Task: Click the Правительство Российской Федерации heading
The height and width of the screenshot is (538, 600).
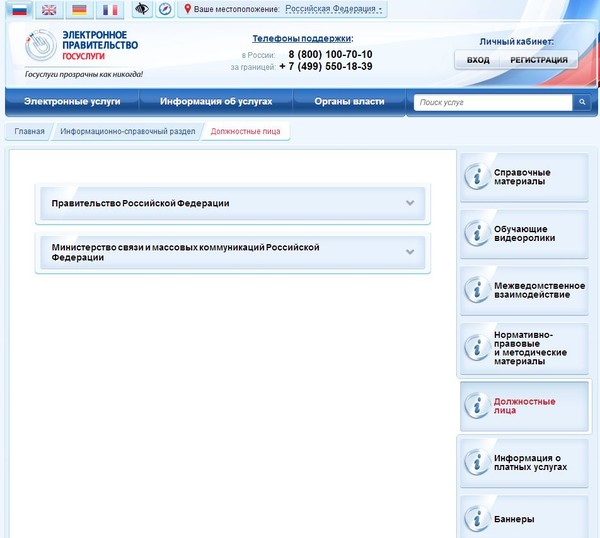Action: (x=140, y=203)
